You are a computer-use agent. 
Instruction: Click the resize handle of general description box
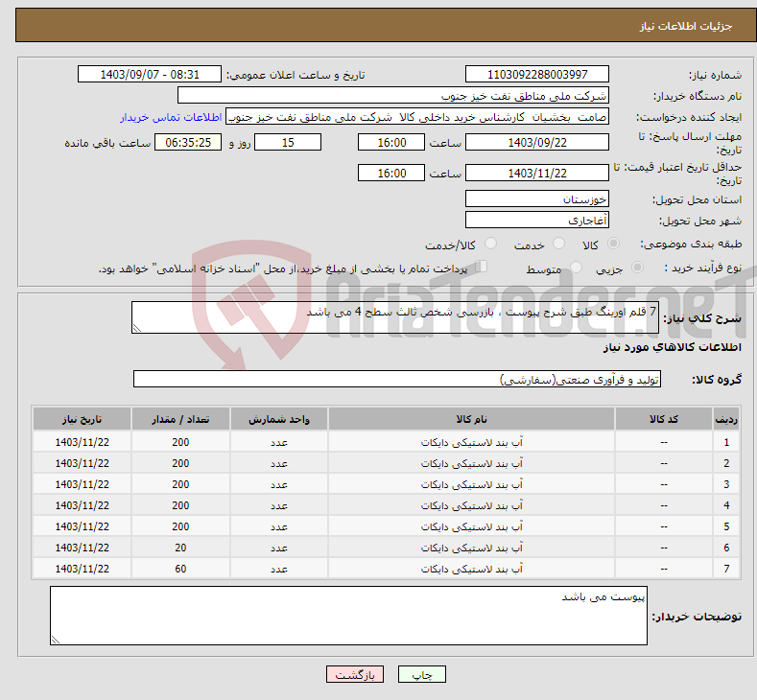click(136, 328)
